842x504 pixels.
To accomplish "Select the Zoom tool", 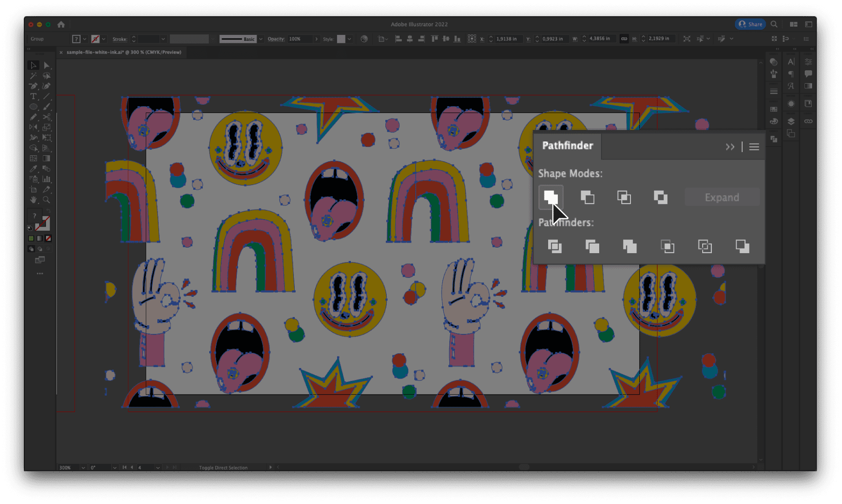I will (x=46, y=200).
